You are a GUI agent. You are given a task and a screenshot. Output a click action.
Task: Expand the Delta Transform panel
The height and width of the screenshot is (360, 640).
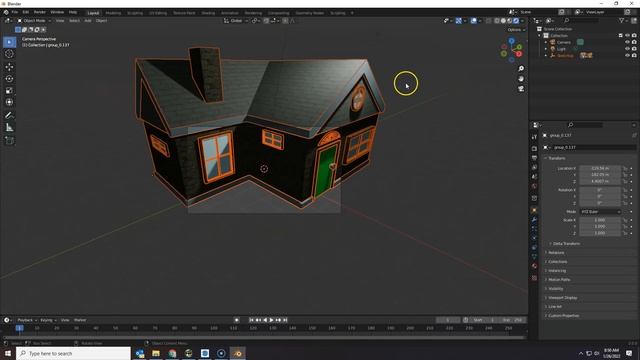point(566,244)
